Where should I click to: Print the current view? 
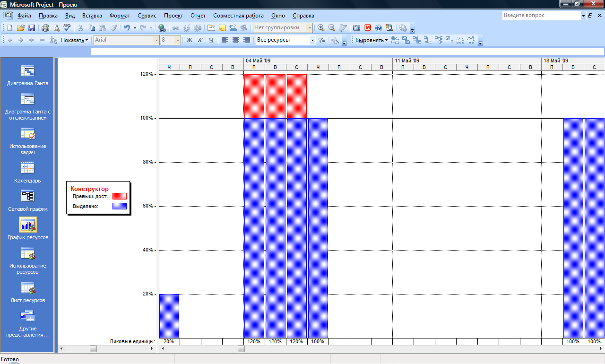click(45, 28)
